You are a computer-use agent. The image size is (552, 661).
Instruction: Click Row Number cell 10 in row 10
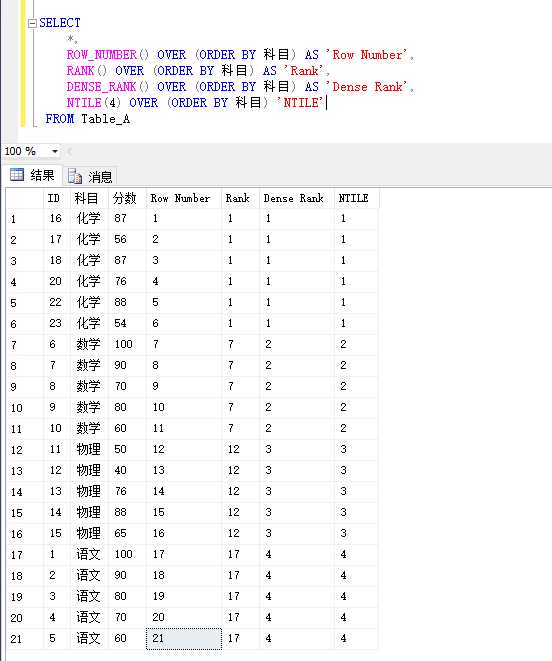184,407
